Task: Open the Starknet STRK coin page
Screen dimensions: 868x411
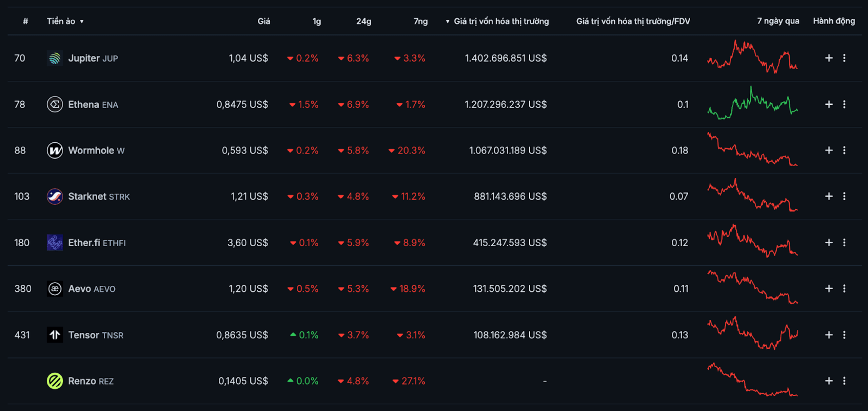Action: pos(99,197)
